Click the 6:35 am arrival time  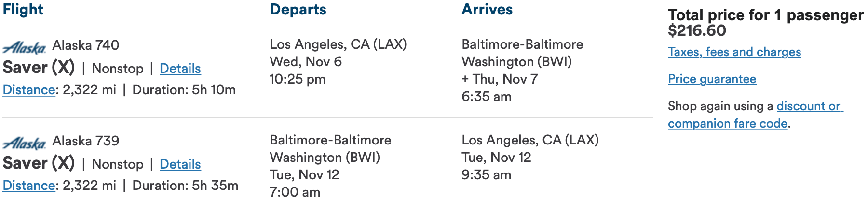(x=487, y=97)
